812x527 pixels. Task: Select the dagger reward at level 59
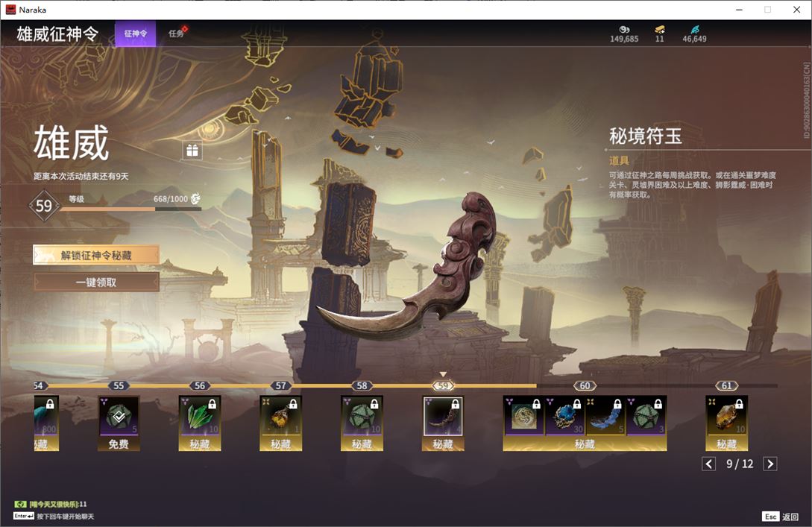[443, 423]
